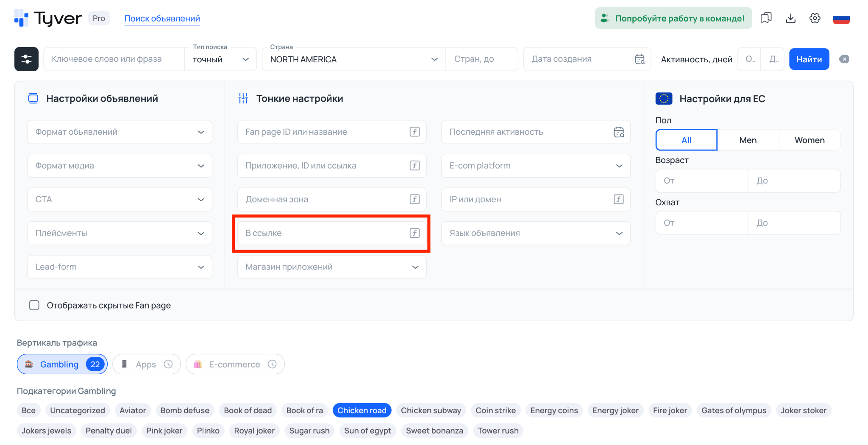Expand Формат медиа dropdown
Image resolution: width=868 pixels, height=445 pixels.
120,166
